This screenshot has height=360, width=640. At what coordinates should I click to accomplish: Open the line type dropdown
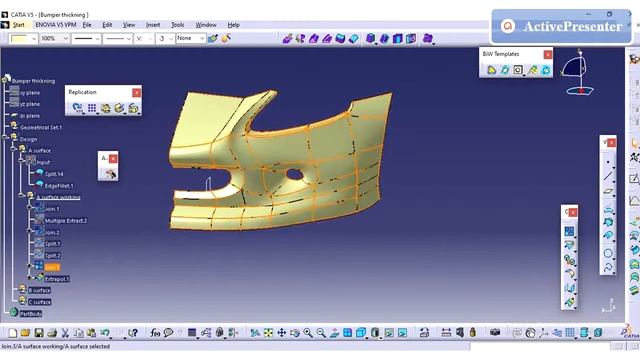tap(118, 39)
